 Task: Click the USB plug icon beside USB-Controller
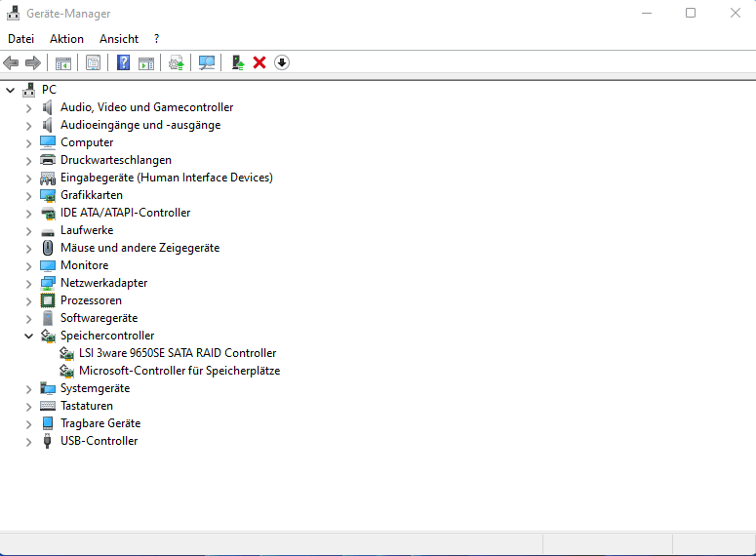point(47,441)
